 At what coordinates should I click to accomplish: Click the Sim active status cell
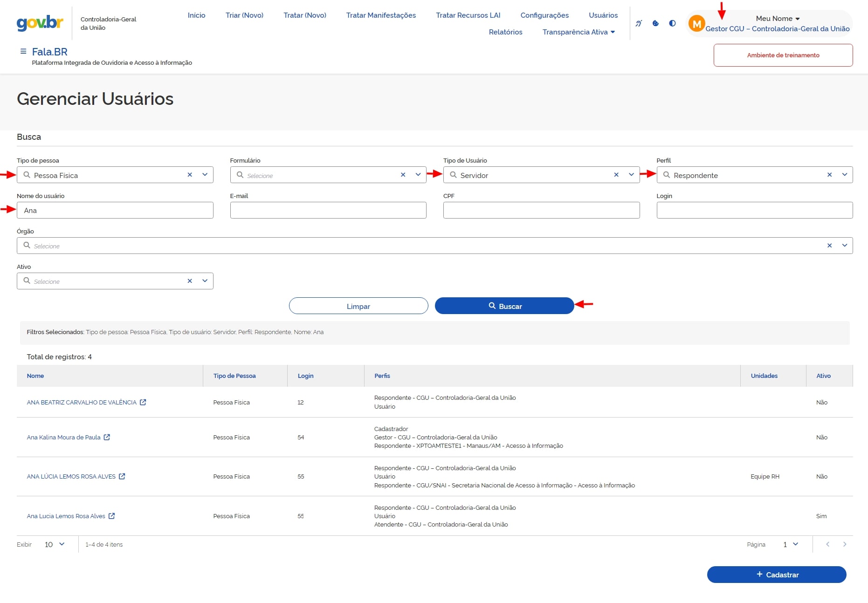[821, 516]
